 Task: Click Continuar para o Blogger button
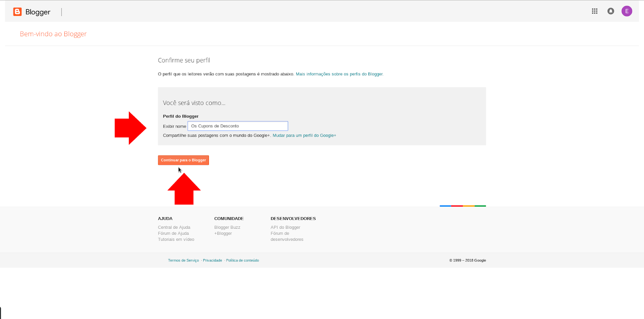point(184,160)
